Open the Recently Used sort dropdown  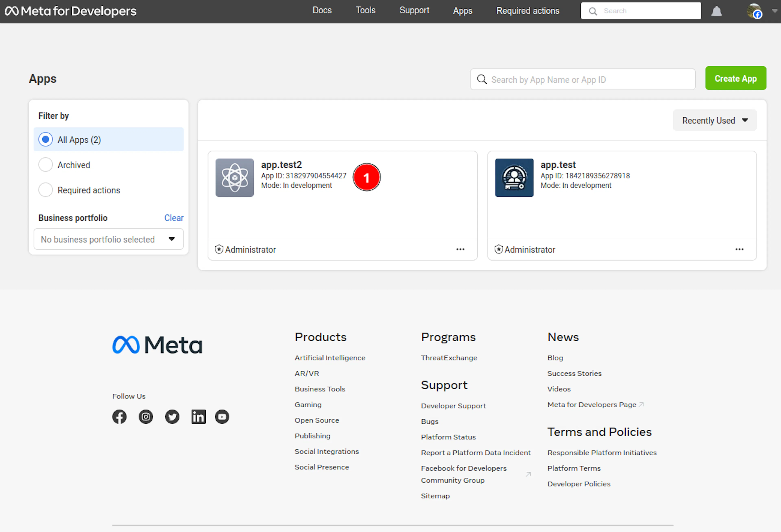714,120
